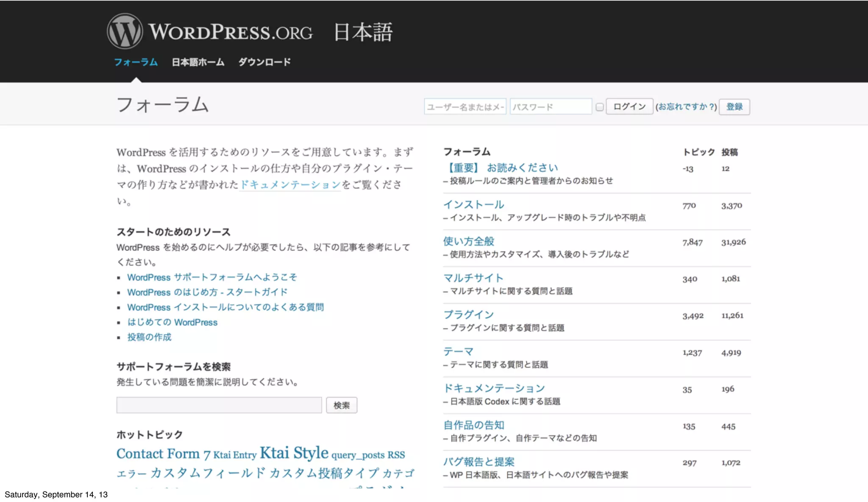Open the 日本語ホーム menu item
868x502 pixels.
[x=198, y=62]
